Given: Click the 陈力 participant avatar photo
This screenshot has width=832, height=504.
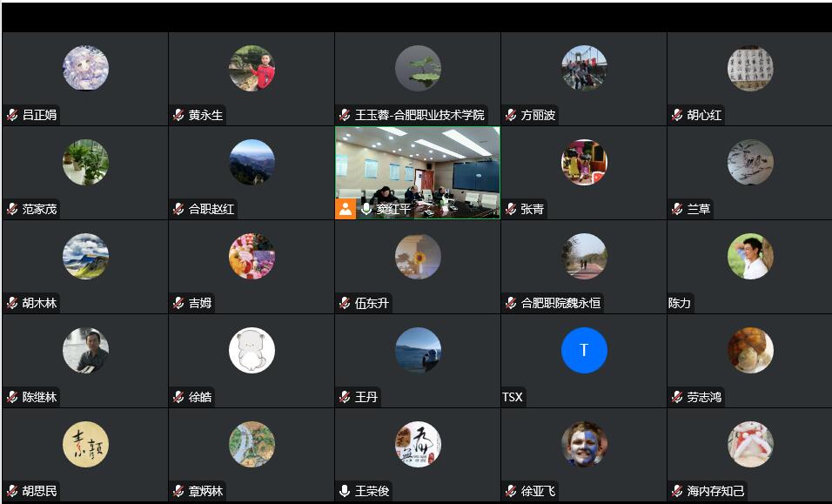Looking at the screenshot, I should click(750, 256).
